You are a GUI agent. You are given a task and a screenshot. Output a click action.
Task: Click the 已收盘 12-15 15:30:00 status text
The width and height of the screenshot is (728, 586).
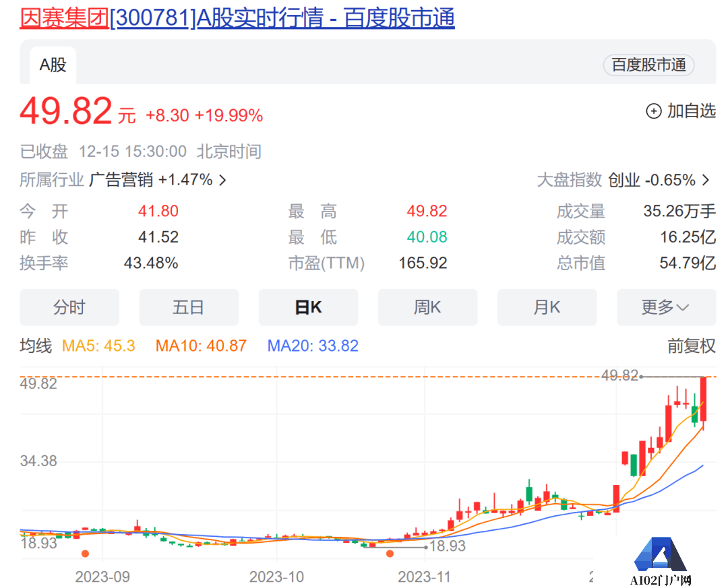pos(141,152)
